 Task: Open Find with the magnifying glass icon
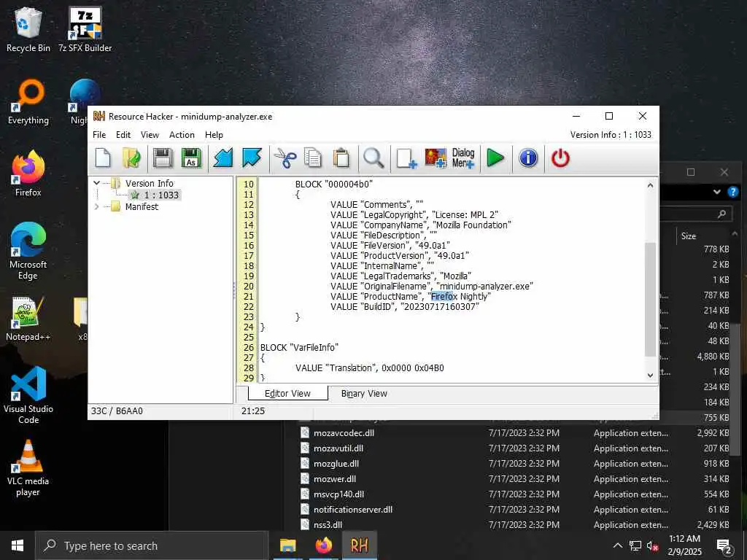coord(373,158)
